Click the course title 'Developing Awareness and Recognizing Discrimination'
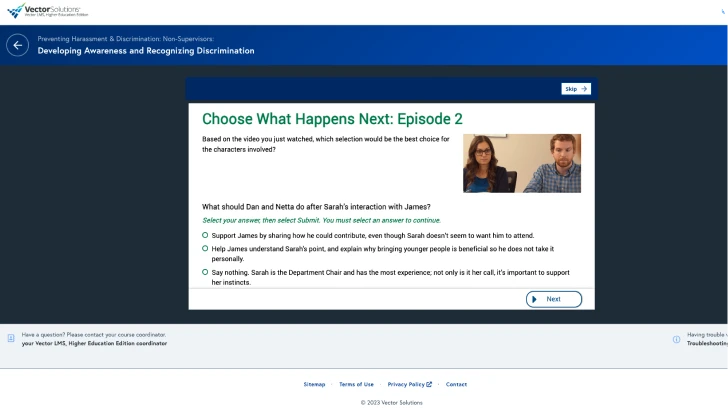This screenshot has width=728, height=408. [146, 51]
